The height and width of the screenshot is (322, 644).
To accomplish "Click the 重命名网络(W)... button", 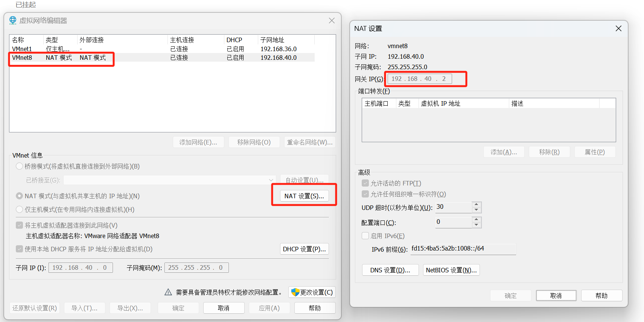I will (310, 142).
